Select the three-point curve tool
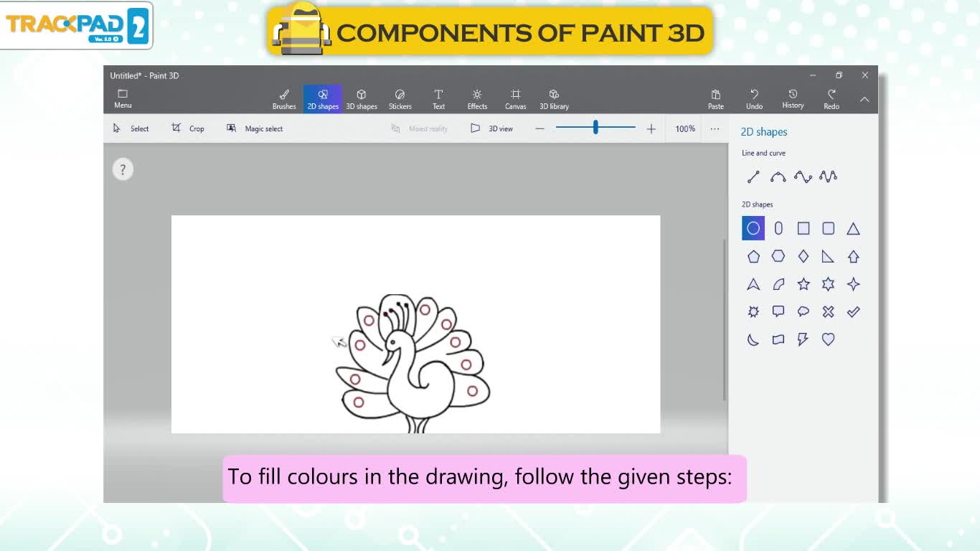Image resolution: width=980 pixels, height=551 pixels. [803, 176]
